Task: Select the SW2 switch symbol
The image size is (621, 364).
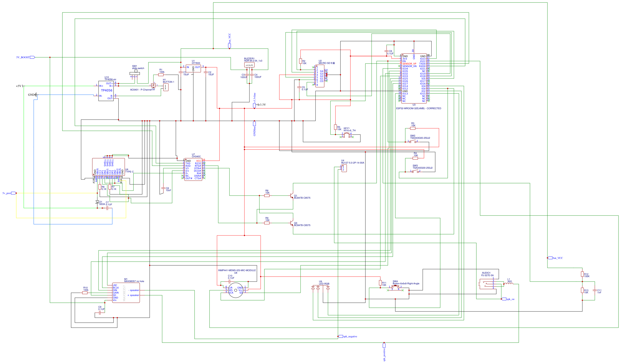Action: tap(413, 141)
